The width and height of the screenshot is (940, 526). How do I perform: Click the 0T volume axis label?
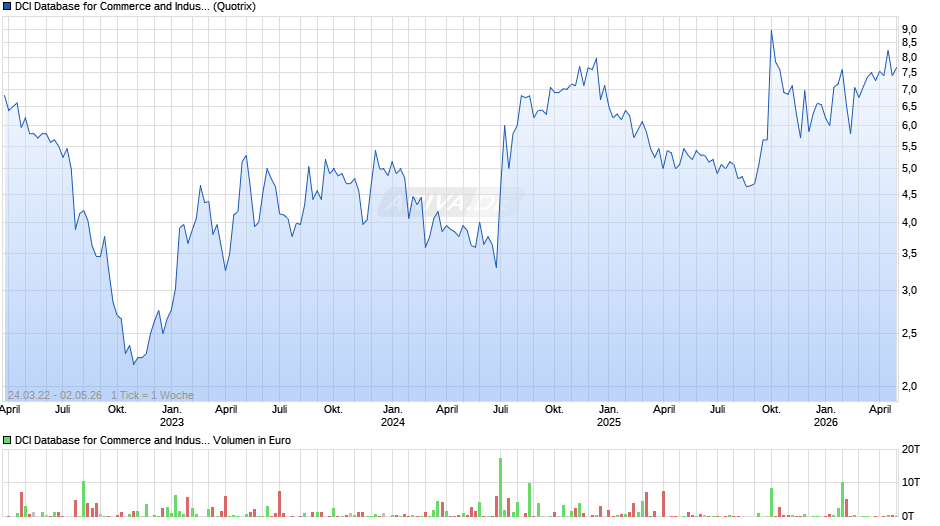point(908,516)
